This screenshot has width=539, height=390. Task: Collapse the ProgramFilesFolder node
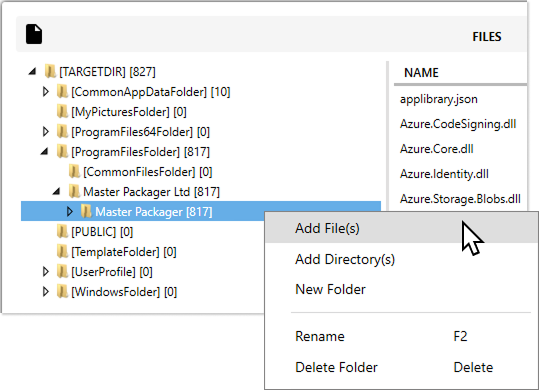point(44,152)
